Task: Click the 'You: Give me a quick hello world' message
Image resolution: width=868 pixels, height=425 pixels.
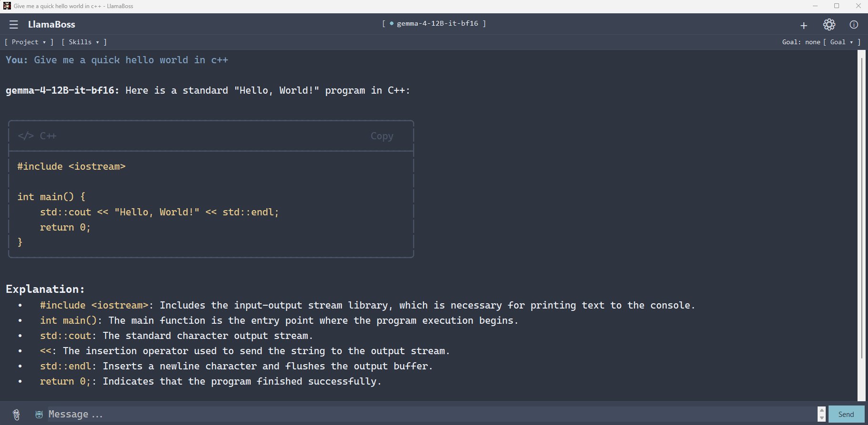Action: (117, 60)
